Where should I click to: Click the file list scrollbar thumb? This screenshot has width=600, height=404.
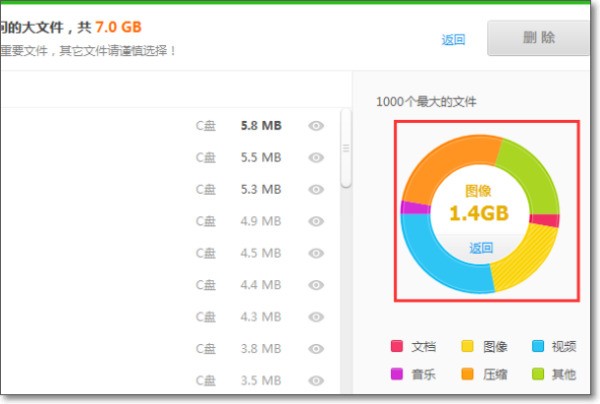point(346,148)
